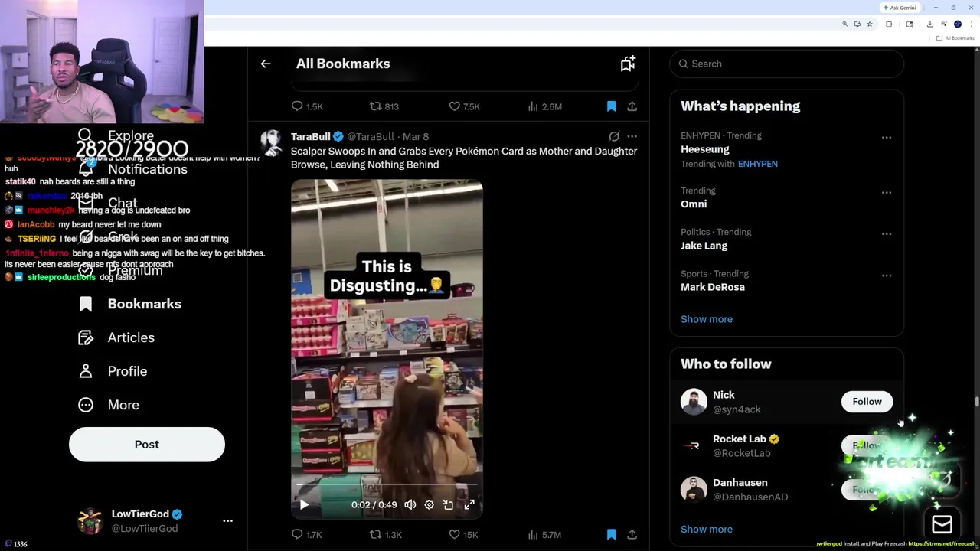This screenshot has height=551, width=980.
Task: Open Nick's profile avatar
Action: coord(694,402)
